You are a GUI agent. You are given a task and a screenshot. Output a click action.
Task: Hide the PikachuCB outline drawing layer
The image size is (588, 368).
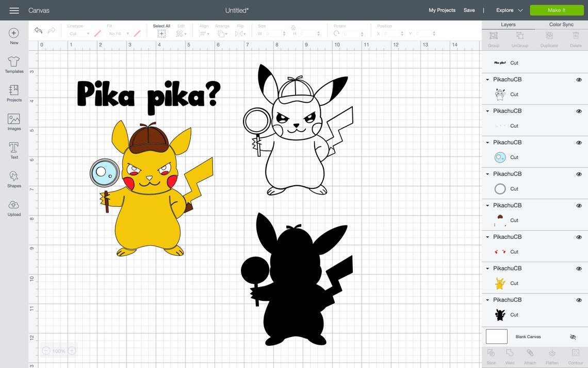[579, 79]
